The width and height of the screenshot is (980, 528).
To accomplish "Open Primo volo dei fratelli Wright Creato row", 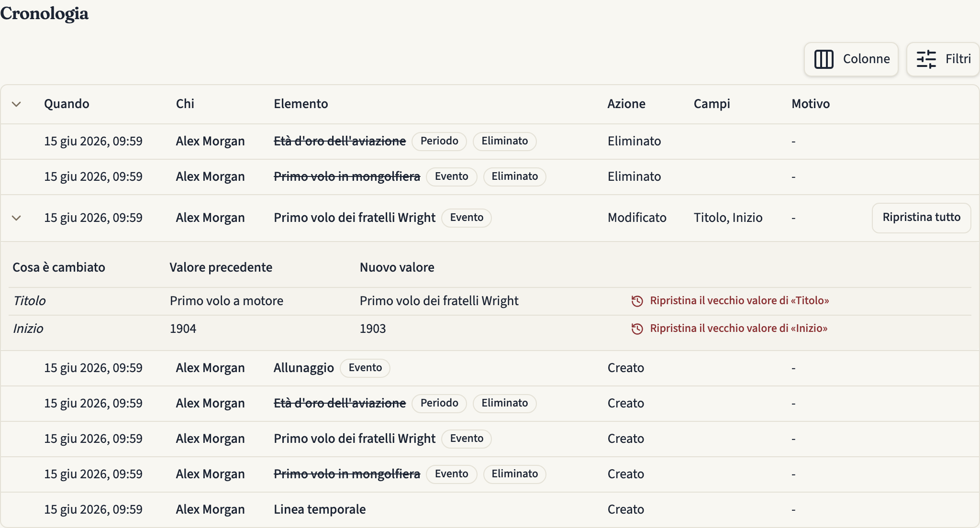I will [490, 439].
